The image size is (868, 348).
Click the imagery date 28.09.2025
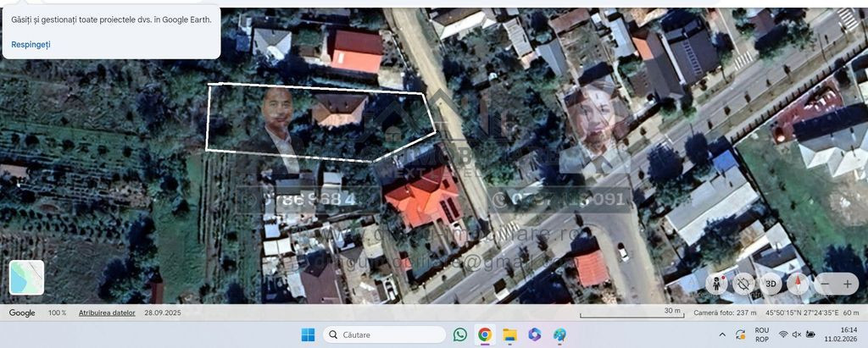click(162, 312)
